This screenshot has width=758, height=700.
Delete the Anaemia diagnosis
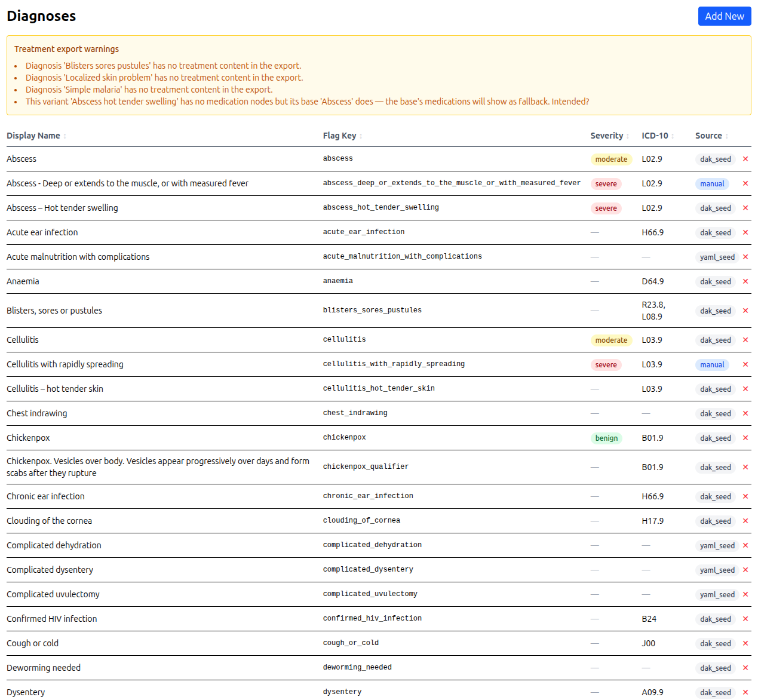[x=745, y=281]
